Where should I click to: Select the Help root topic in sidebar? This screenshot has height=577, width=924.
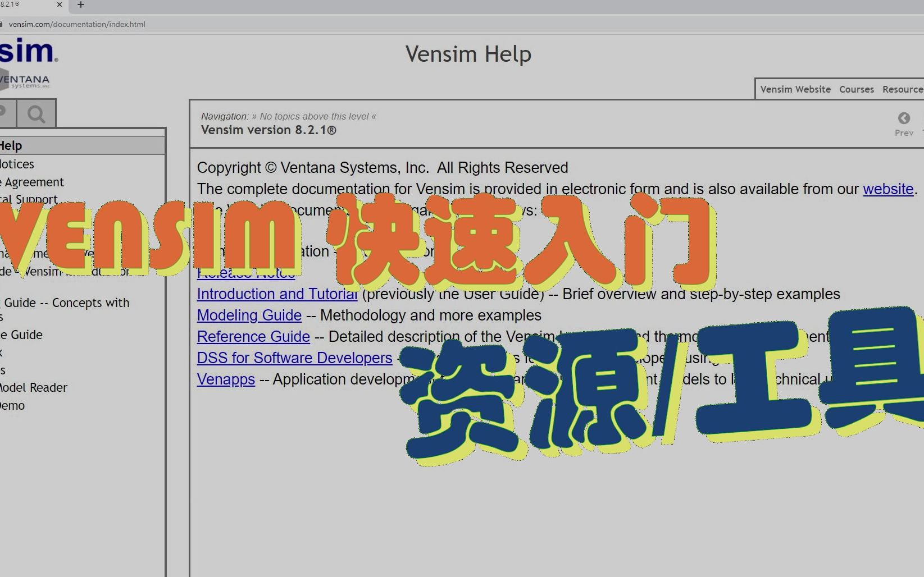(82, 146)
